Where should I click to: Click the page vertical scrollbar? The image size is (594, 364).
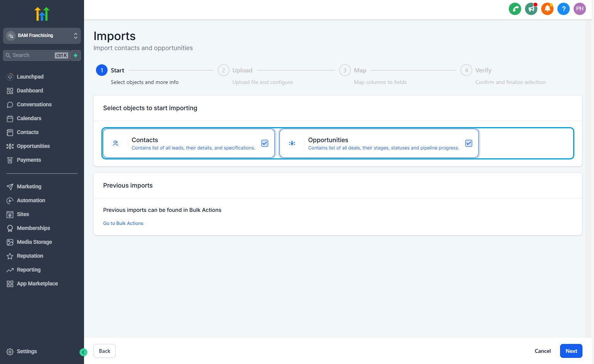pos(588,178)
